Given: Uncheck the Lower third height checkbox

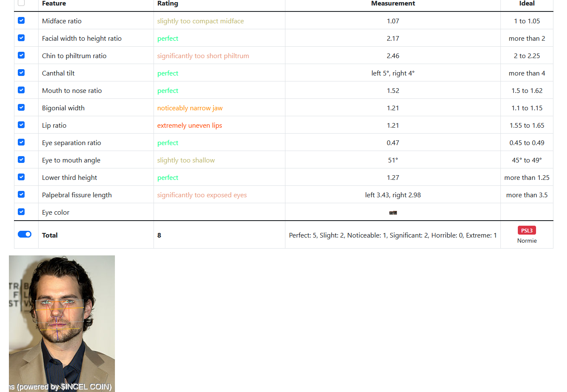Looking at the screenshot, I should (x=21, y=177).
